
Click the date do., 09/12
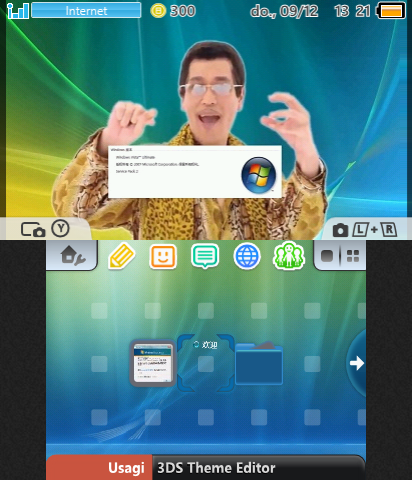[x=284, y=11]
